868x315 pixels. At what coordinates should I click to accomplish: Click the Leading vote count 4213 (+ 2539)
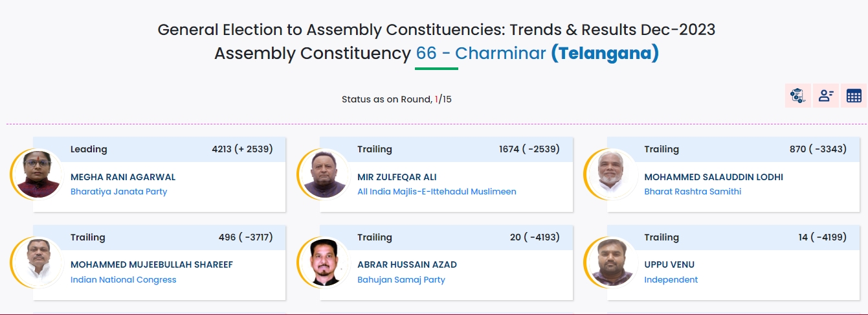coord(242,149)
